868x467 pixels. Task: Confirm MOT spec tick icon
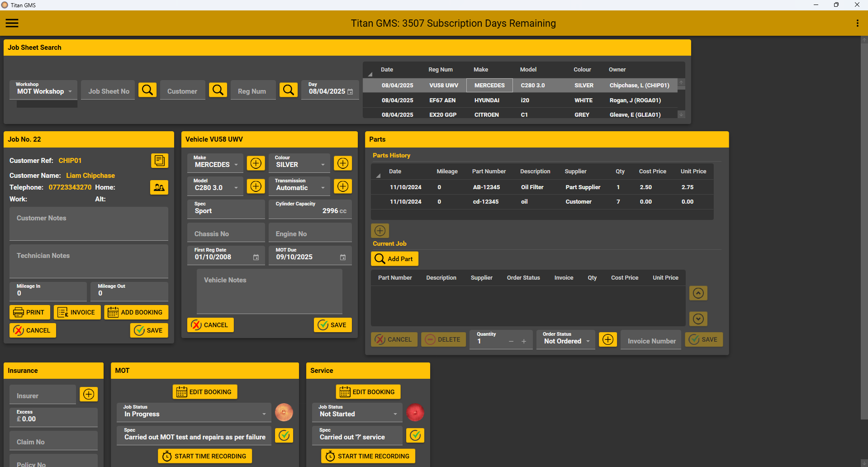[284, 435]
